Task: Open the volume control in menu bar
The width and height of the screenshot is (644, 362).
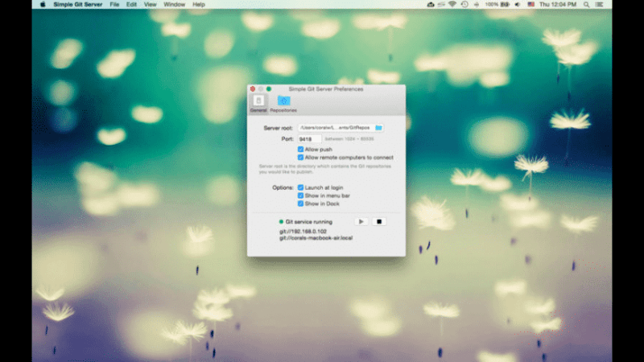Action: coord(518,5)
